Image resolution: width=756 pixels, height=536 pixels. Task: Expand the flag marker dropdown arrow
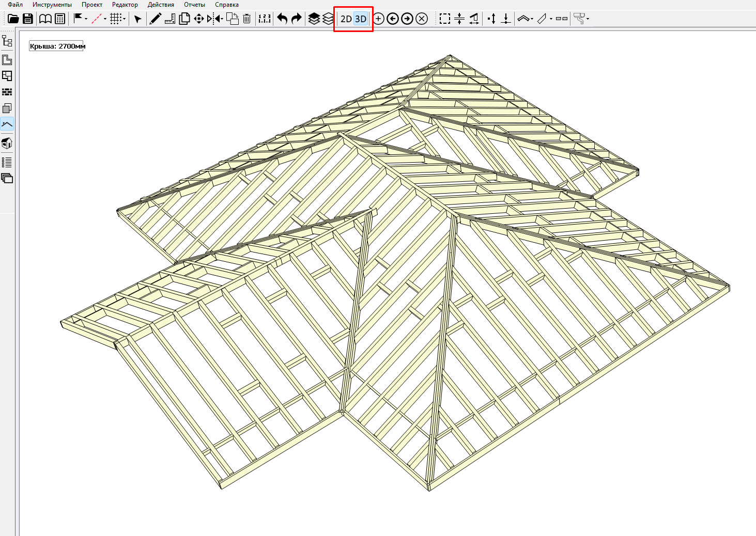click(86, 19)
